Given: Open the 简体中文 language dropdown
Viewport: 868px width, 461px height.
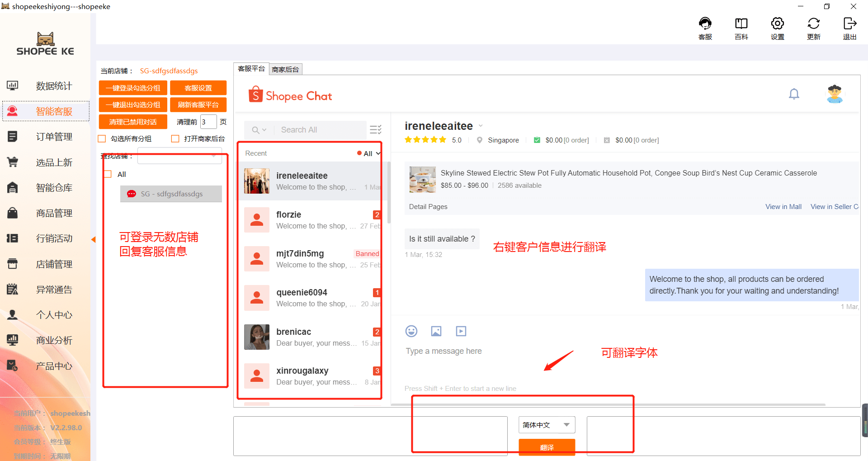Looking at the screenshot, I should click(547, 425).
